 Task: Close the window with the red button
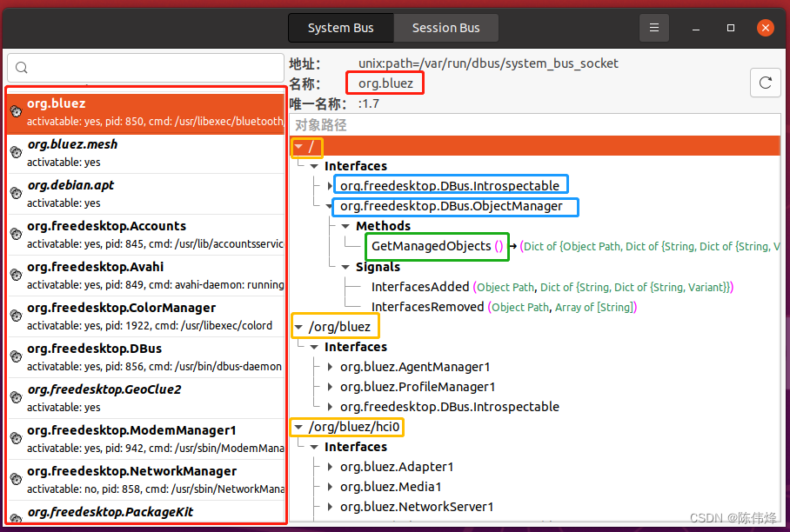[x=766, y=28]
